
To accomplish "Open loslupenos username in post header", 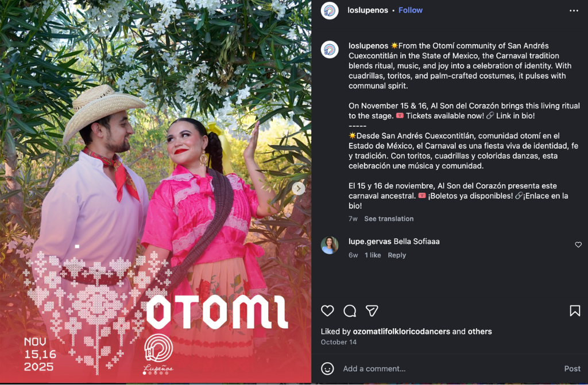I will coord(367,10).
